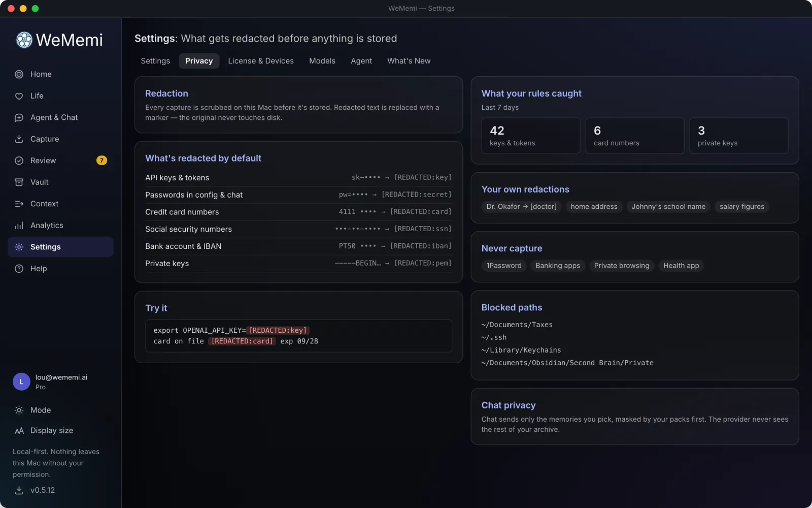Click the Life heart icon
Image resolution: width=812 pixels, height=508 pixels.
tap(19, 96)
